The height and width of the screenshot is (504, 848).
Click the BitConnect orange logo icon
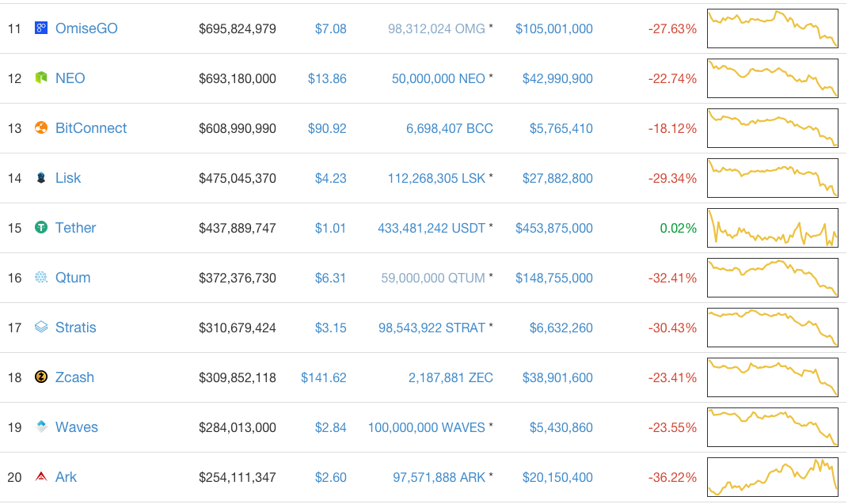click(x=41, y=128)
